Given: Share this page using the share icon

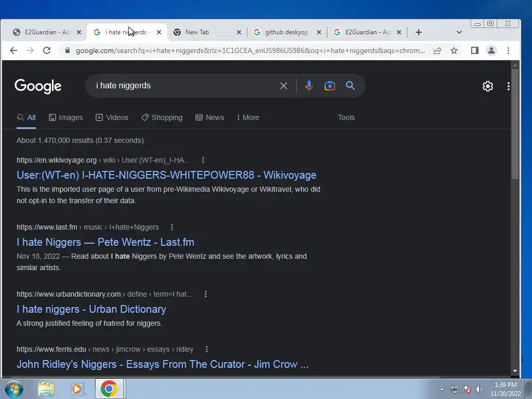Looking at the screenshot, I should click(437, 50).
